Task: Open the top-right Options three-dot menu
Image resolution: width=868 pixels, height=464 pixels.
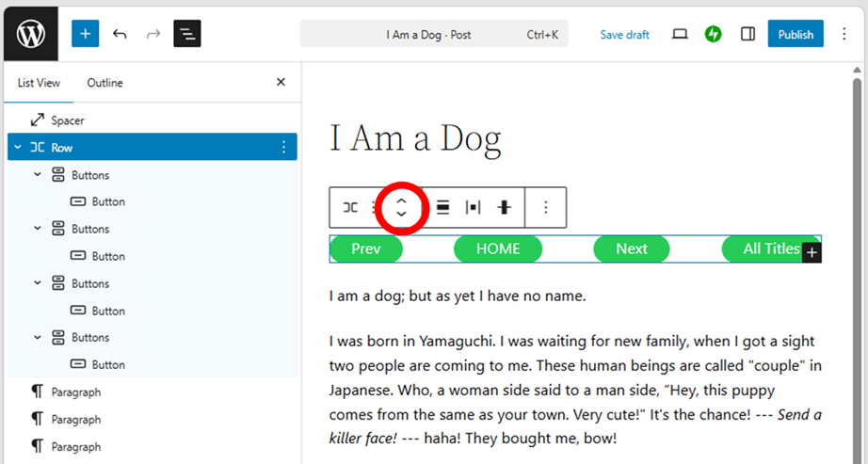Action: pos(844,34)
